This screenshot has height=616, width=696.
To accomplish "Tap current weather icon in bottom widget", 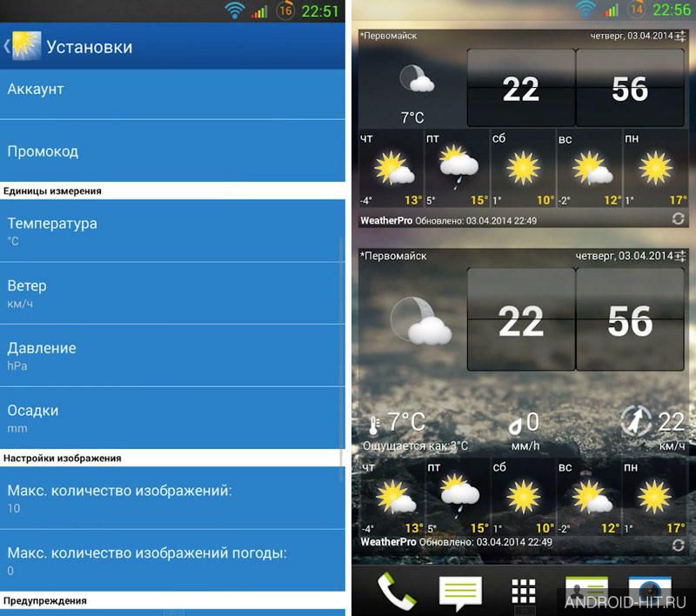I will [420, 320].
